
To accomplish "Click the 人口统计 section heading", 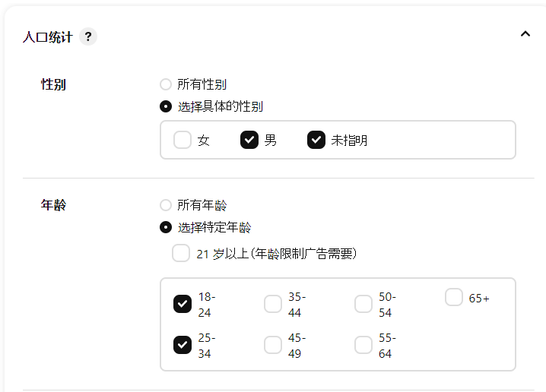I will pyautogui.click(x=48, y=37).
